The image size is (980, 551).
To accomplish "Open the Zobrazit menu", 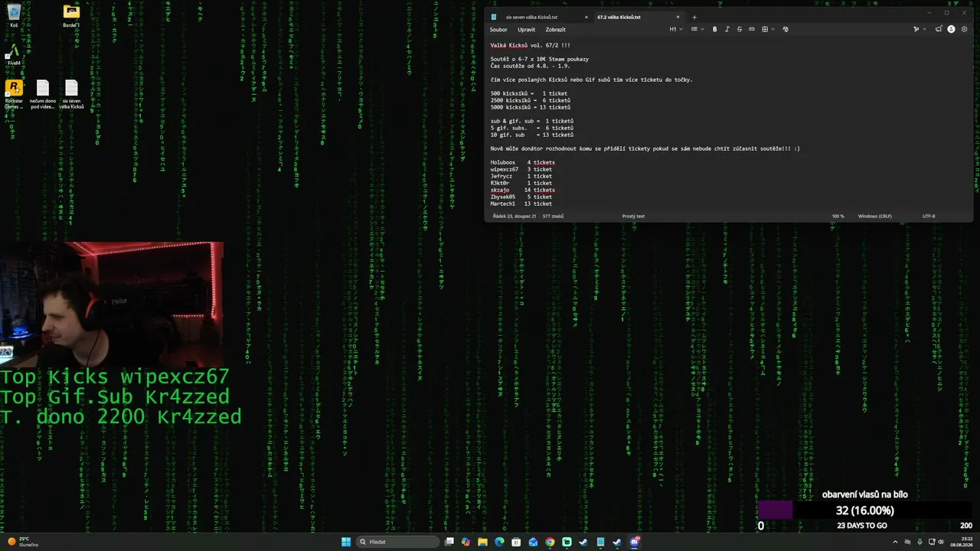I will pos(556,29).
